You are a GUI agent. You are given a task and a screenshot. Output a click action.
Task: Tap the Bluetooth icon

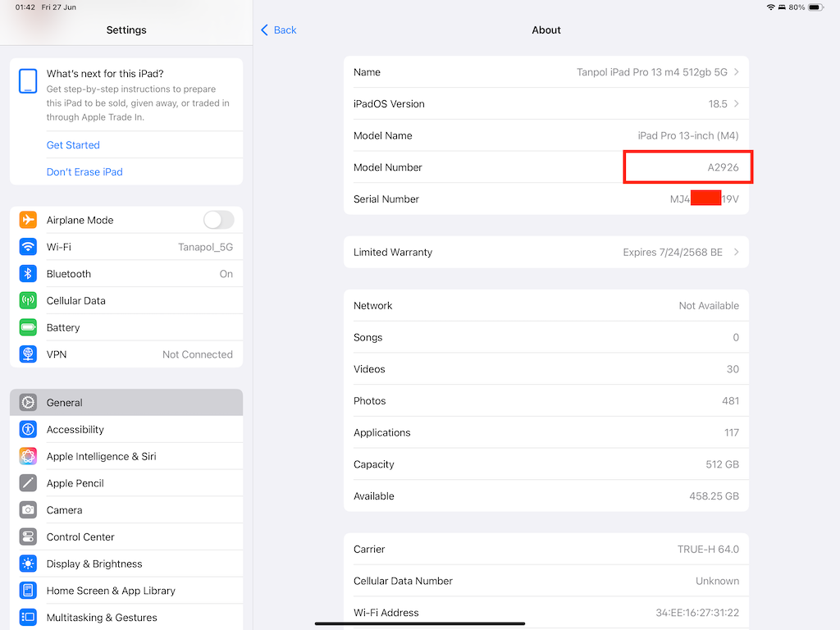[28, 273]
